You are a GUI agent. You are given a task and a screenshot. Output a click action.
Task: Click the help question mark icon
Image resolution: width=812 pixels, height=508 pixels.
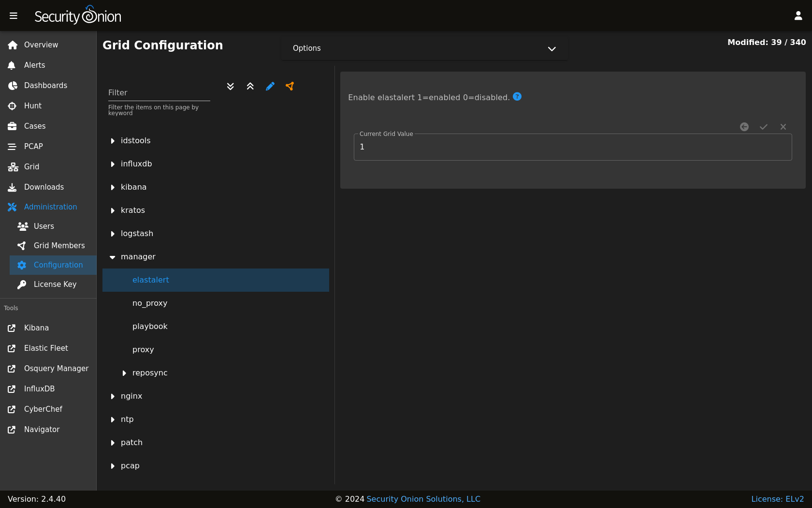coord(517,97)
